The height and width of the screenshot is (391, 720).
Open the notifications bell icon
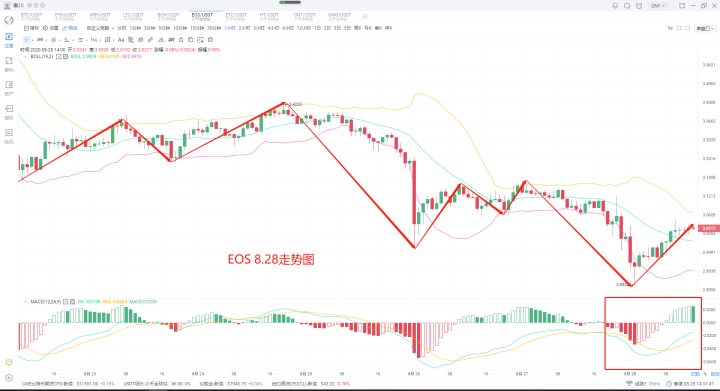[x=615, y=6]
